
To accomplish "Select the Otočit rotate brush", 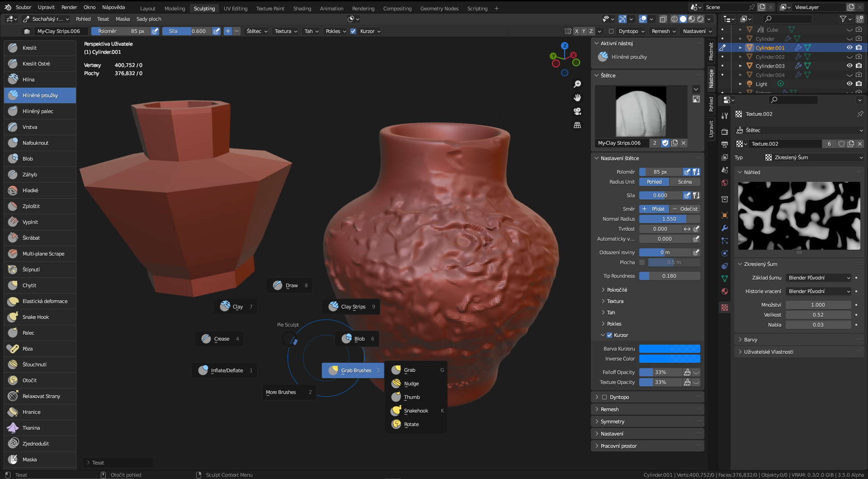I will click(40, 380).
